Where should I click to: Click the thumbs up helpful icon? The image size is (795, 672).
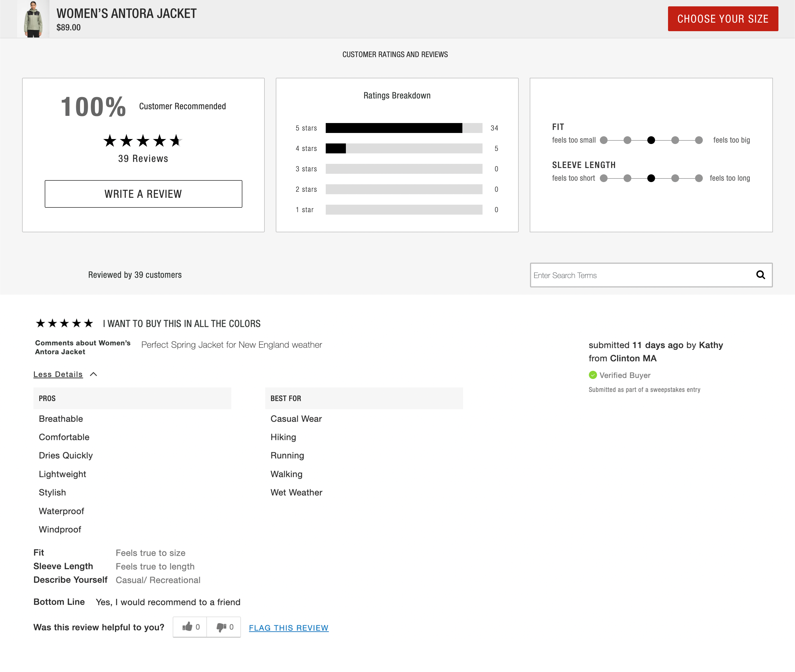(187, 627)
